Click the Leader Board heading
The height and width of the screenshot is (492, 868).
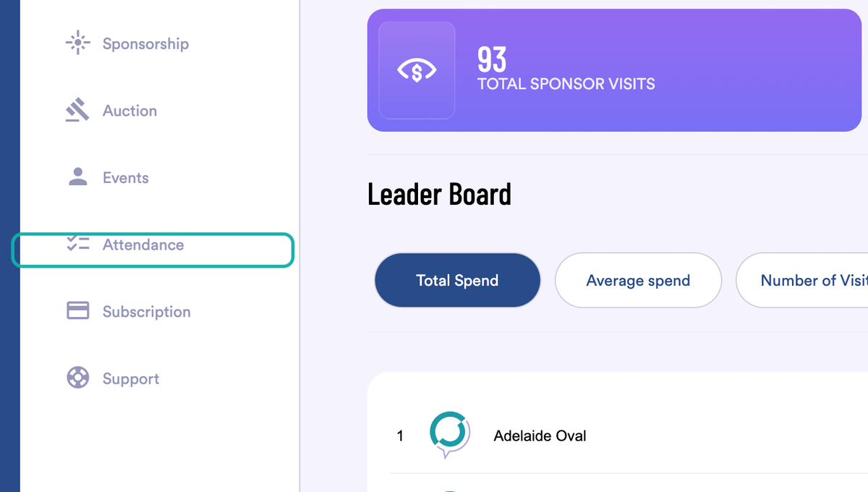tap(439, 194)
